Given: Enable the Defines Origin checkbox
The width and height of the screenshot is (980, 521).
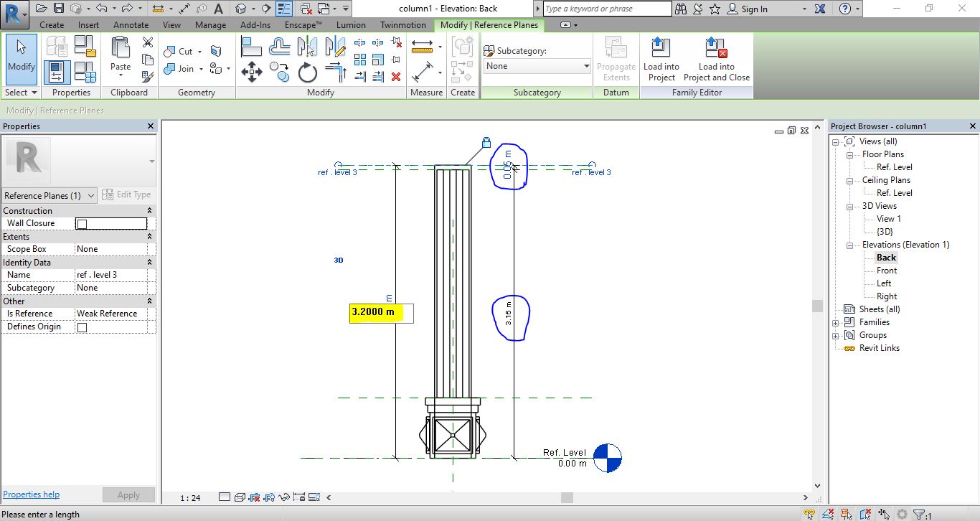Looking at the screenshot, I should pyautogui.click(x=82, y=327).
